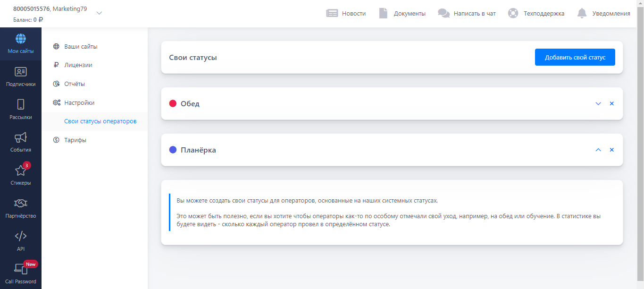Open the Партнёрство handshake icon
The image size is (644, 289).
point(21,204)
